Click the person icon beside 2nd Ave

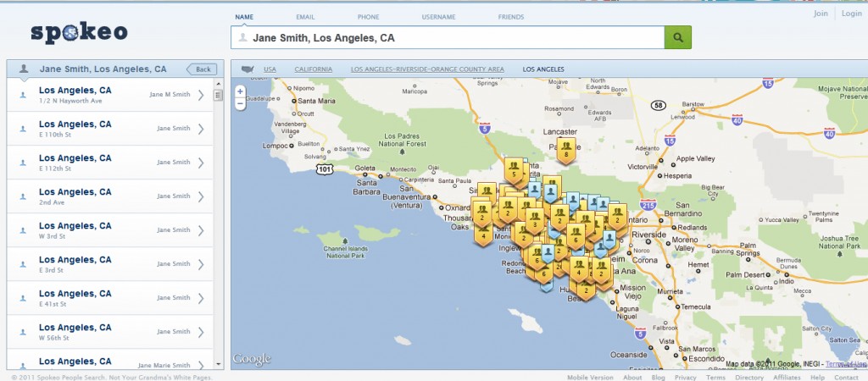(23, 197)
